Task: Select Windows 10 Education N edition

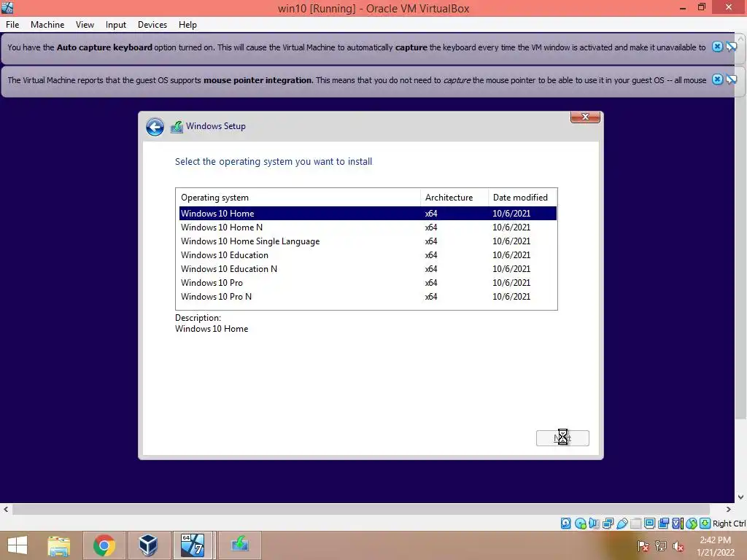Action: point(368,268)
